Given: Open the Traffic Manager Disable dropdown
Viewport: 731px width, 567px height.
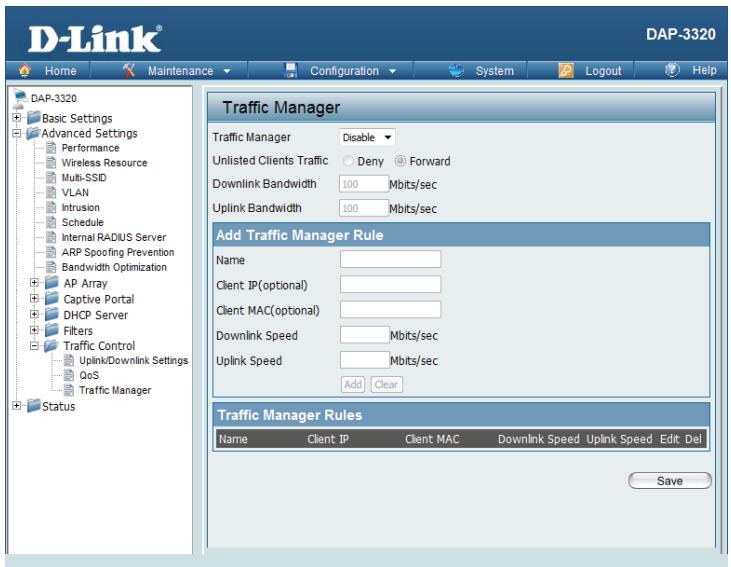Looking at the screenshot, I should [x=367, y=138].
